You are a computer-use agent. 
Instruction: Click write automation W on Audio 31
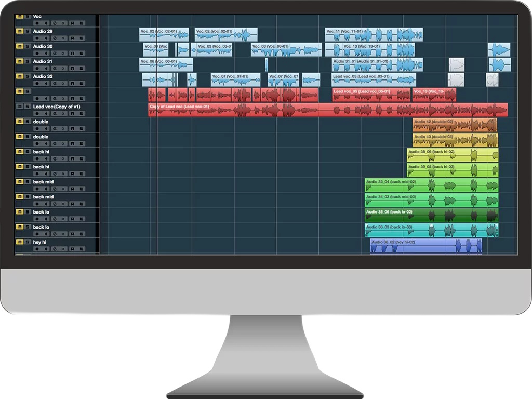pyautogui.click(x=82, y=68)
